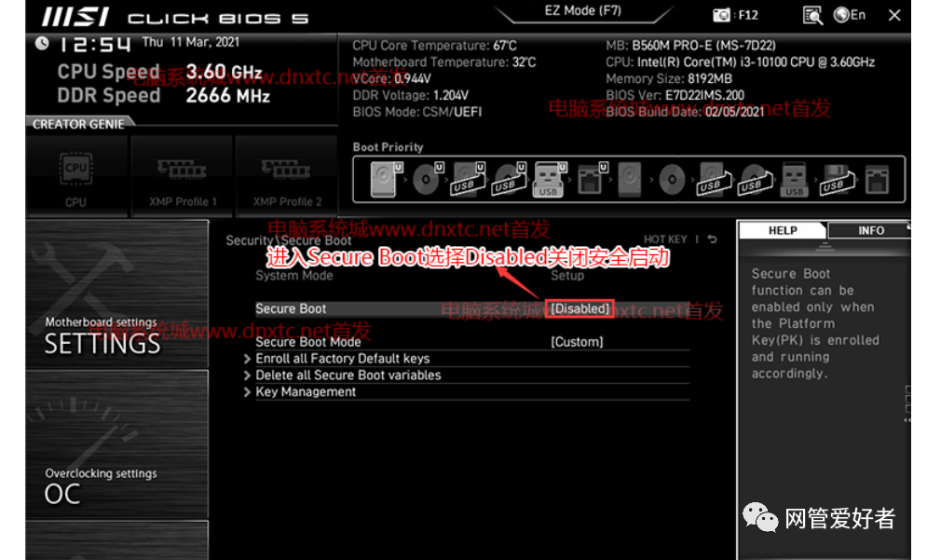Select legacy USB hard disk boot icon

714,179
